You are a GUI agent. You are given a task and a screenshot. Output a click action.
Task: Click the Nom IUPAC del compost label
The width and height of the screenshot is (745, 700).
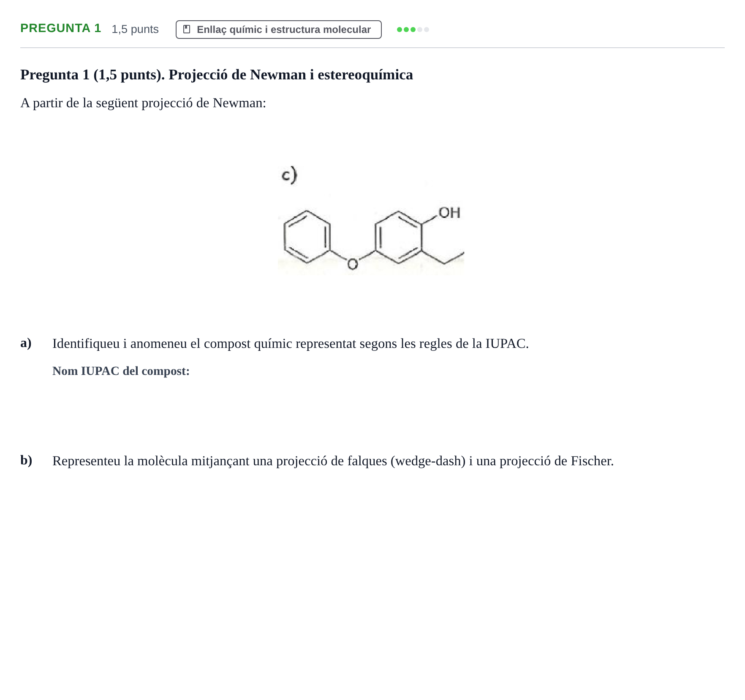121,371
